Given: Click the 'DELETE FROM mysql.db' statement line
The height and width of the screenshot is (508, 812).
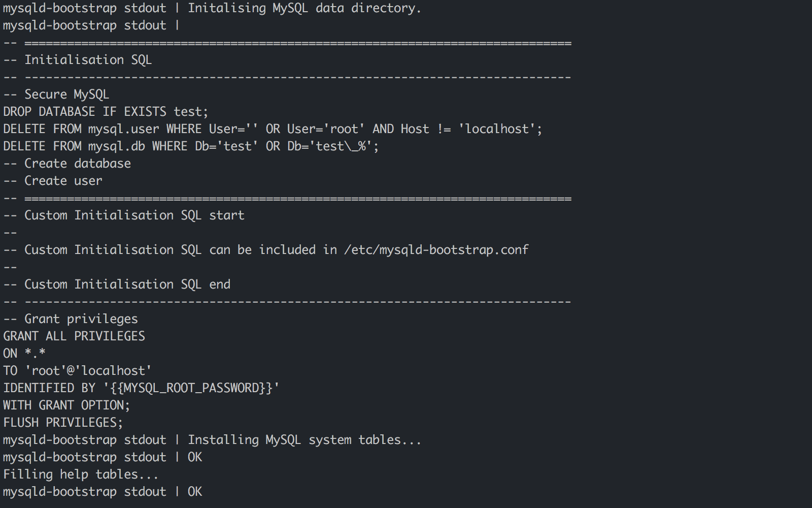Looking at the screenshot, I should point(191,146).
